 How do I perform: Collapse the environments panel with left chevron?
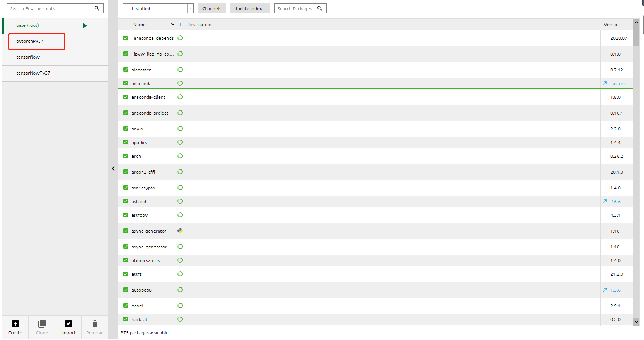coord(113,169)
